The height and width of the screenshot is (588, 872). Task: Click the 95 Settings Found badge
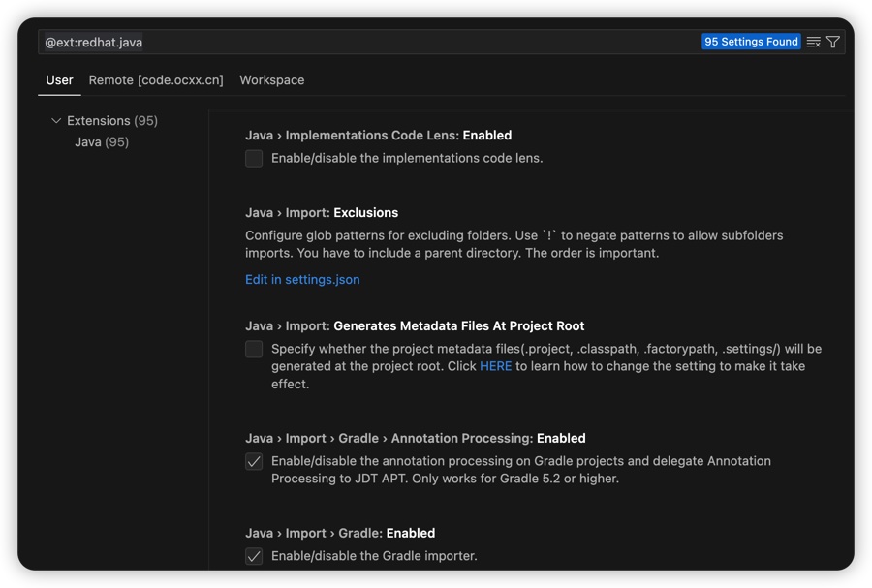point(751,42)
